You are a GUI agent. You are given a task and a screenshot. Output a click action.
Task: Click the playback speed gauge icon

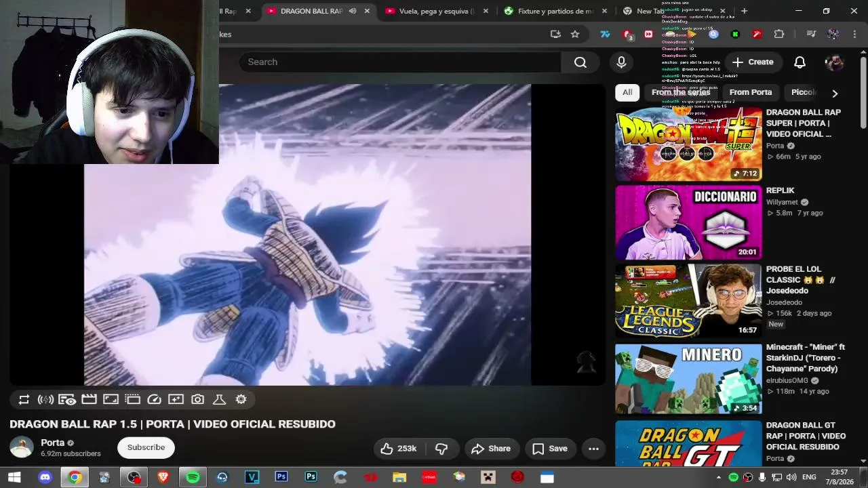(x=154, y=400)
